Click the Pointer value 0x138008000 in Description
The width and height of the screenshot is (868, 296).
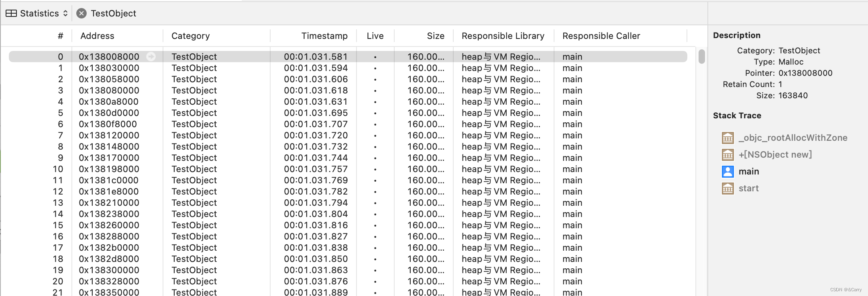click(805, 73)
